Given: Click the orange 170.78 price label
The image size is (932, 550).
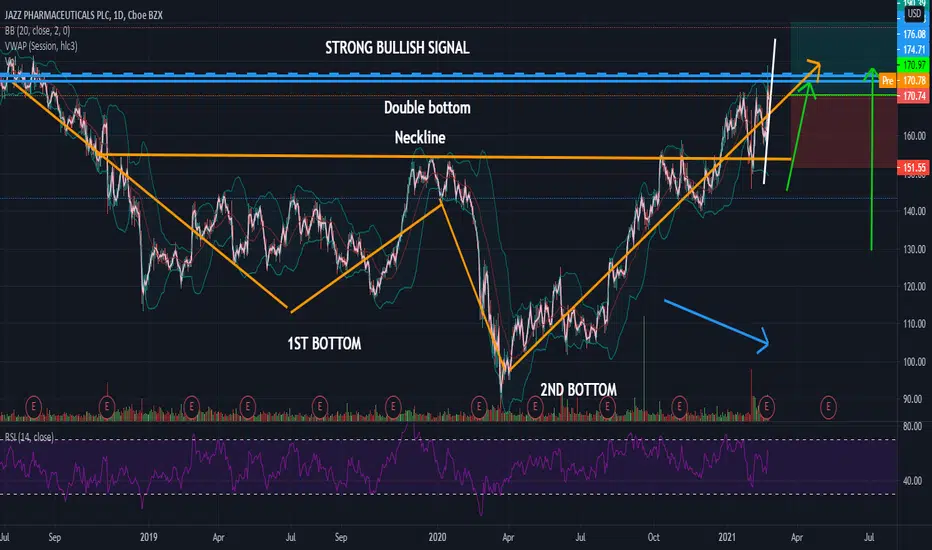Looking at the screenshot, I should (x=914, y=80).
